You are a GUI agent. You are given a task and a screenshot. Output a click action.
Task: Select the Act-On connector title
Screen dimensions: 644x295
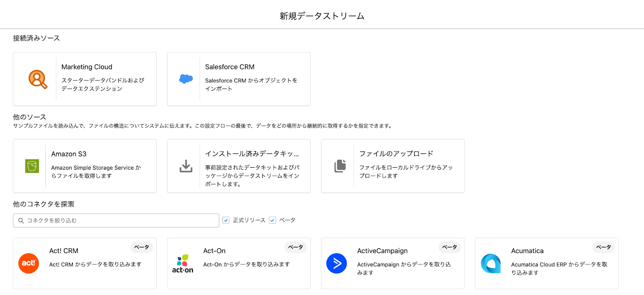(x=214, y=251)
